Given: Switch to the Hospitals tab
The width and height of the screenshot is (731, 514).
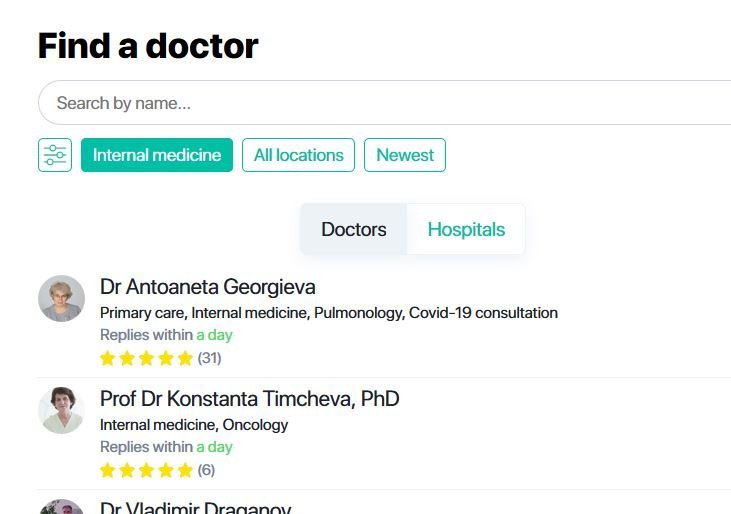Looking at the screenshot, I should tap(466, 230).
